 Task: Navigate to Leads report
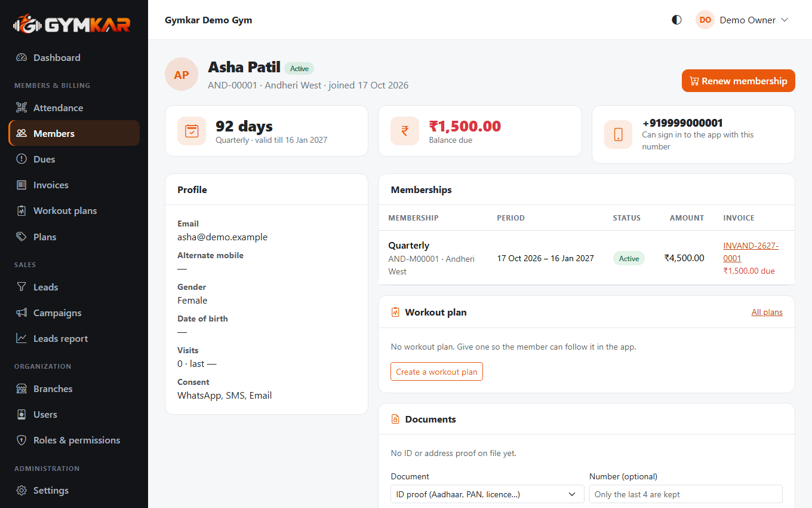click(x=74, y=339)
